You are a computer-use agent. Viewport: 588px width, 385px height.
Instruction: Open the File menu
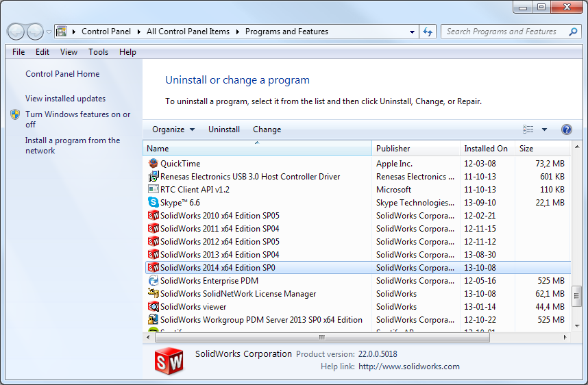[19, 52]
